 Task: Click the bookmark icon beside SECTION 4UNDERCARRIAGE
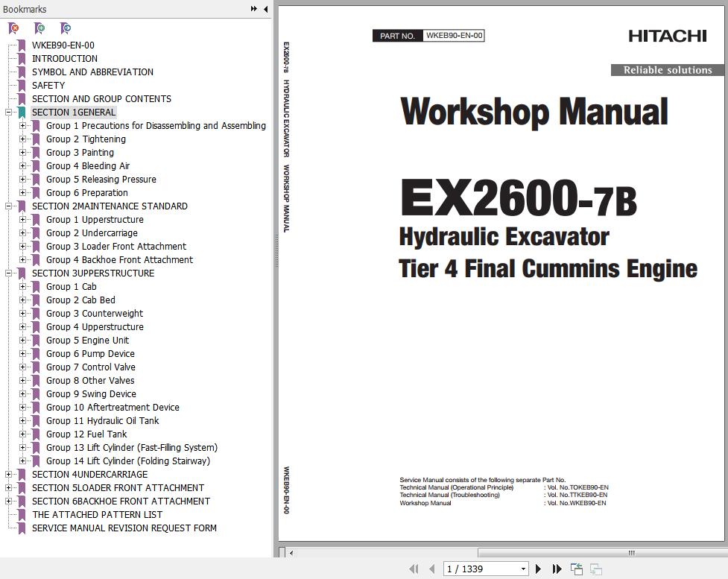pos(22,475)
